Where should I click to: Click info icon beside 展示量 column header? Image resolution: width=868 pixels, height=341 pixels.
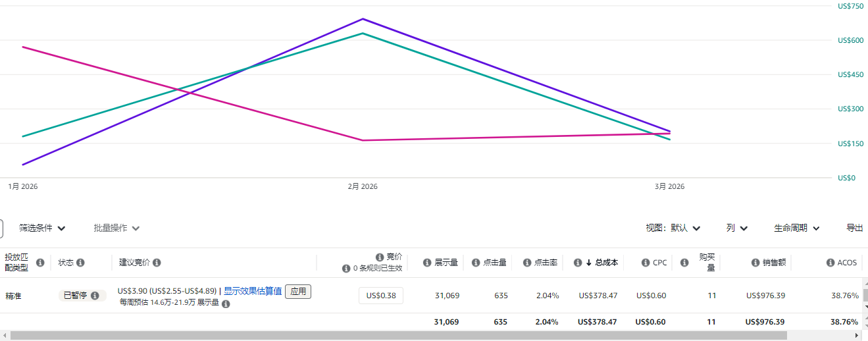427,263
